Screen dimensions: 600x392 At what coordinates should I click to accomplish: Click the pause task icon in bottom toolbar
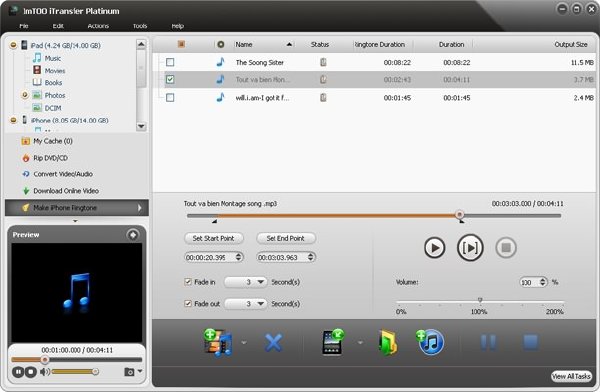coord(489,342)
